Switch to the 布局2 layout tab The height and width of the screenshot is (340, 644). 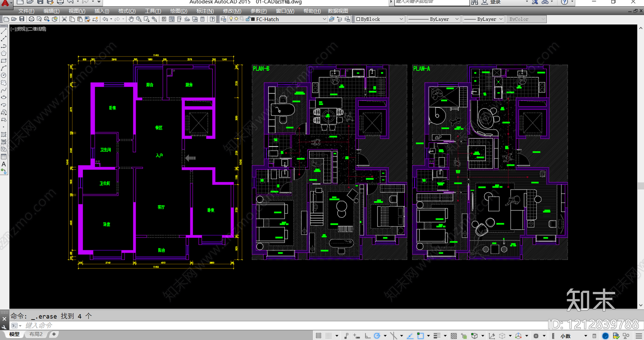click(x=36, y=334)
